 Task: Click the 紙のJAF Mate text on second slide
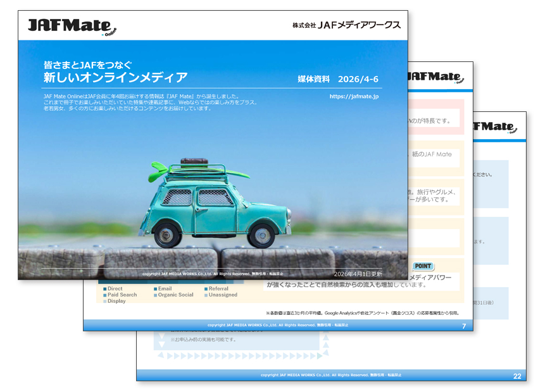[432, 154]
